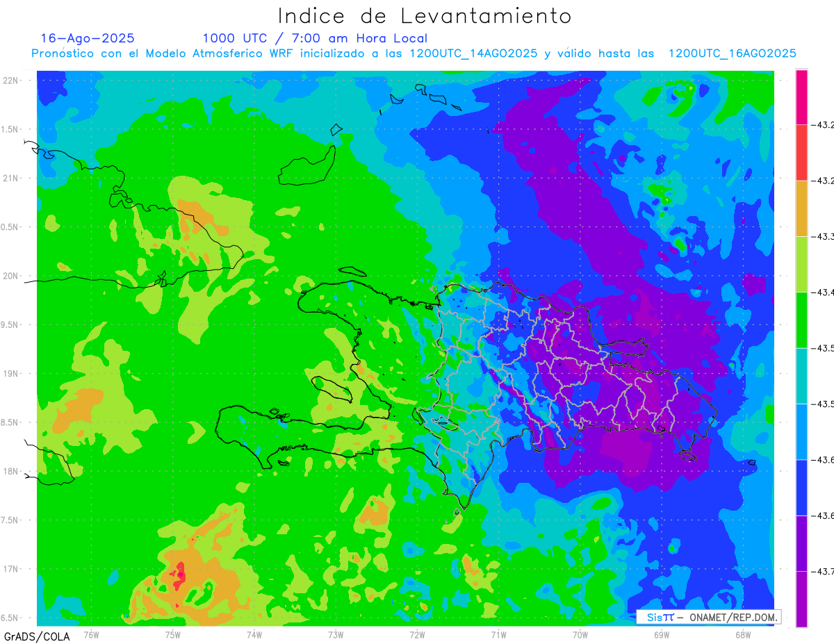Click the orange swatch in the color bar
The image size is (834, 644).
[801, 208]
